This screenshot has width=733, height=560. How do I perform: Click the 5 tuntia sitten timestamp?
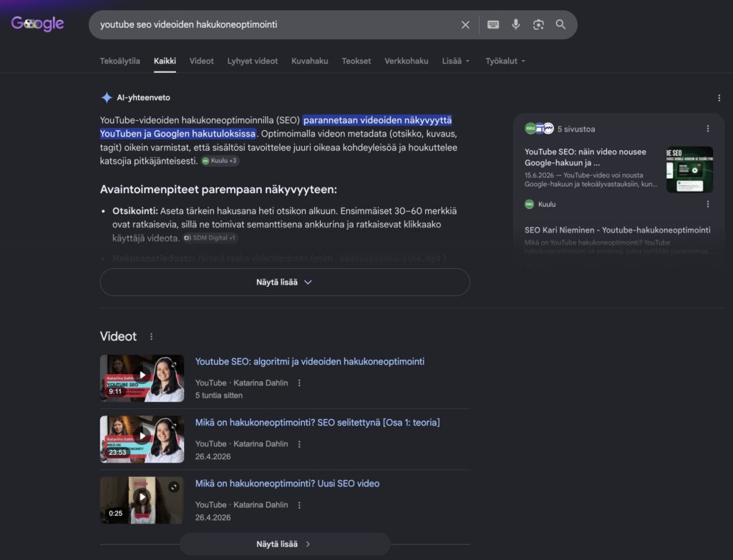[x=219, y=395]
